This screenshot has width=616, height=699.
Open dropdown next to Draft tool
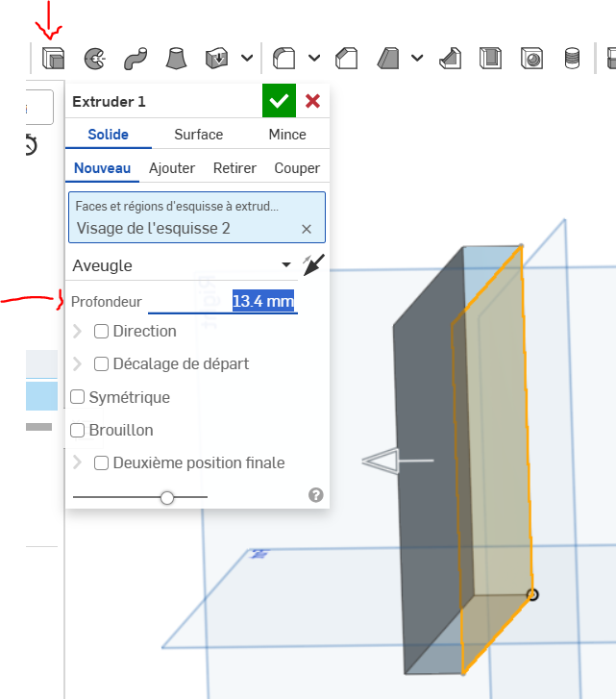[417, 58]
